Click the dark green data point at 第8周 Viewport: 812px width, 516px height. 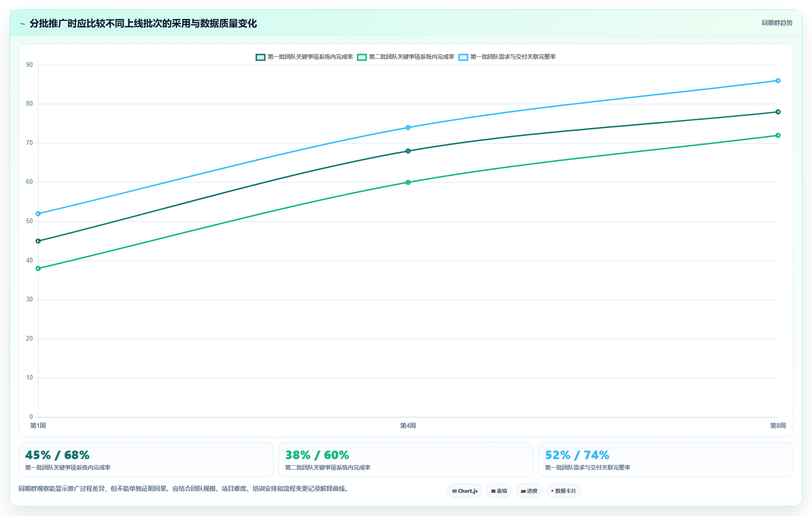[x=778, y=112]
